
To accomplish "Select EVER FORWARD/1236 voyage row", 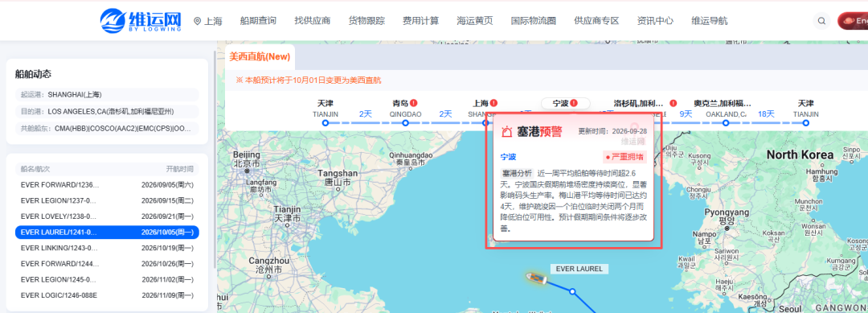I will pos(107,184).
